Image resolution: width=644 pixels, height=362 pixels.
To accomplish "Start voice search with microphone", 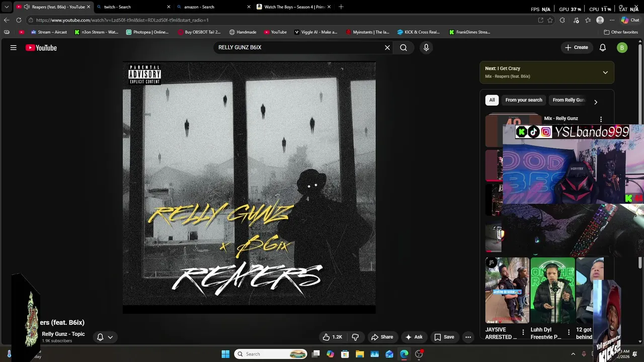I will point(426,47).
